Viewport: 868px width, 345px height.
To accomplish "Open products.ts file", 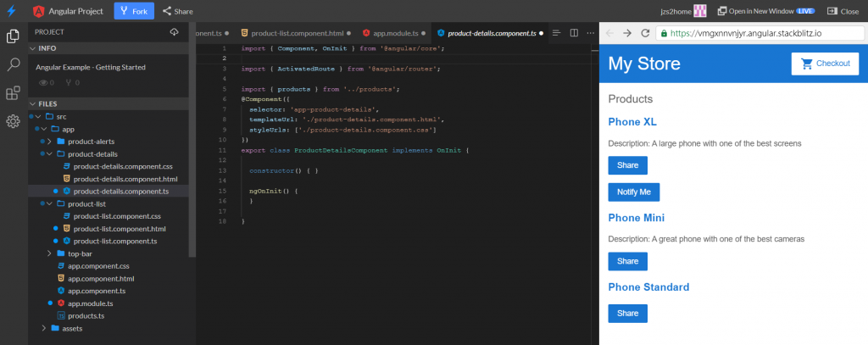I will pos(86,315).
